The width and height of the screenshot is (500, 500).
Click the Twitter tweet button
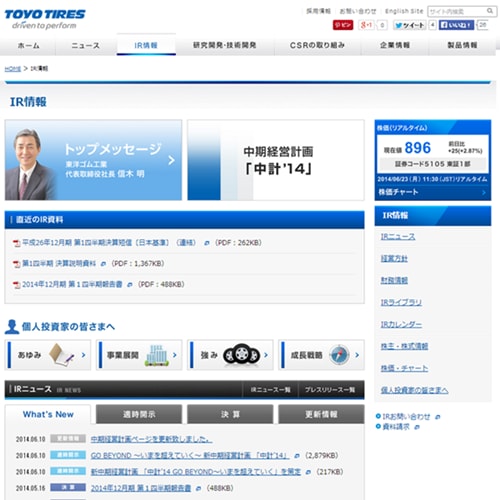pyautogui.click(x=410, y=25)
